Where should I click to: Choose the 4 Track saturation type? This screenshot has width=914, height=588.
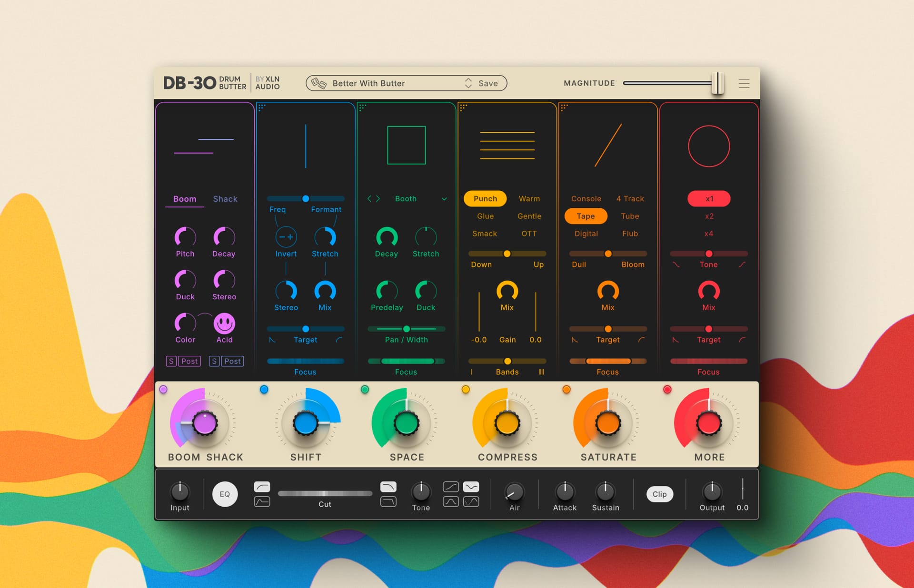(x=630, y=198)
